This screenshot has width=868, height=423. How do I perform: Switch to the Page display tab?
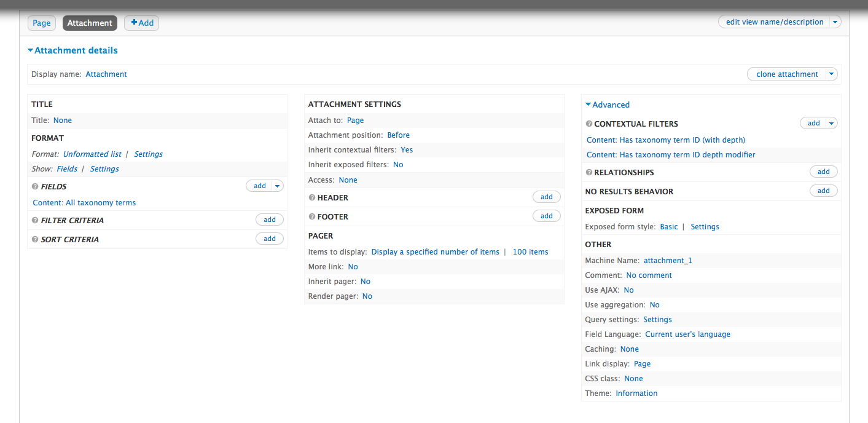(x=42, y=23)
